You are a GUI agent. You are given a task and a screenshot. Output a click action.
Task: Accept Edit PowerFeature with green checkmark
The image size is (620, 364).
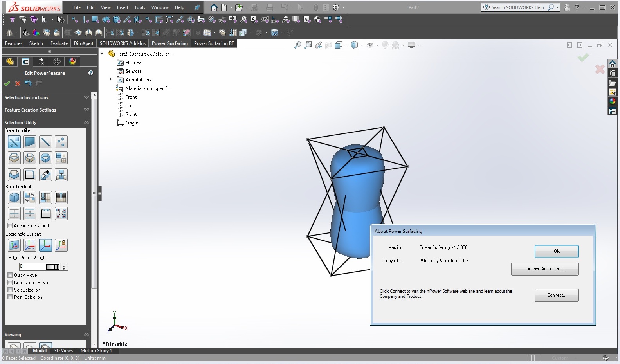pos(7,83)
